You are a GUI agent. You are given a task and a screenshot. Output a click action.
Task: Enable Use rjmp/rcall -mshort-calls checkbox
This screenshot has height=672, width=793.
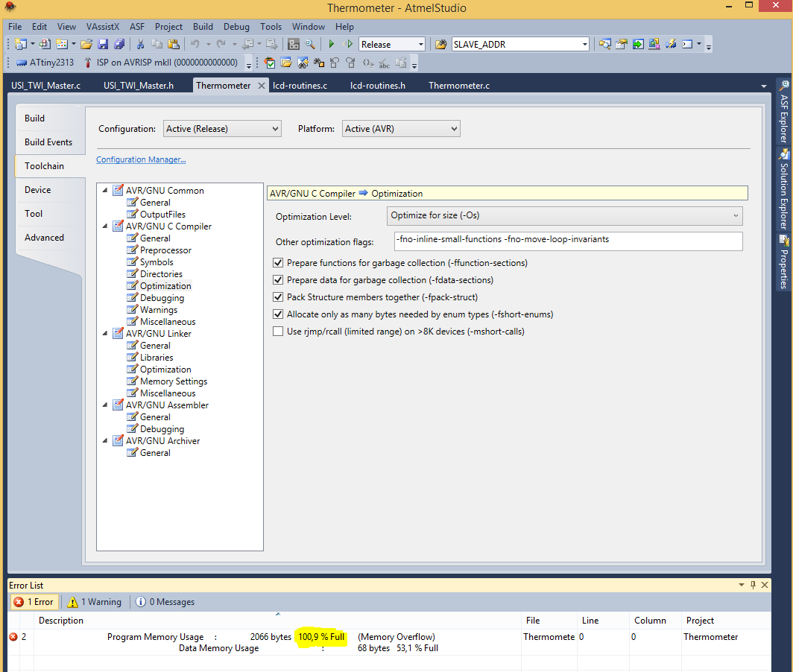coord(278,332)
